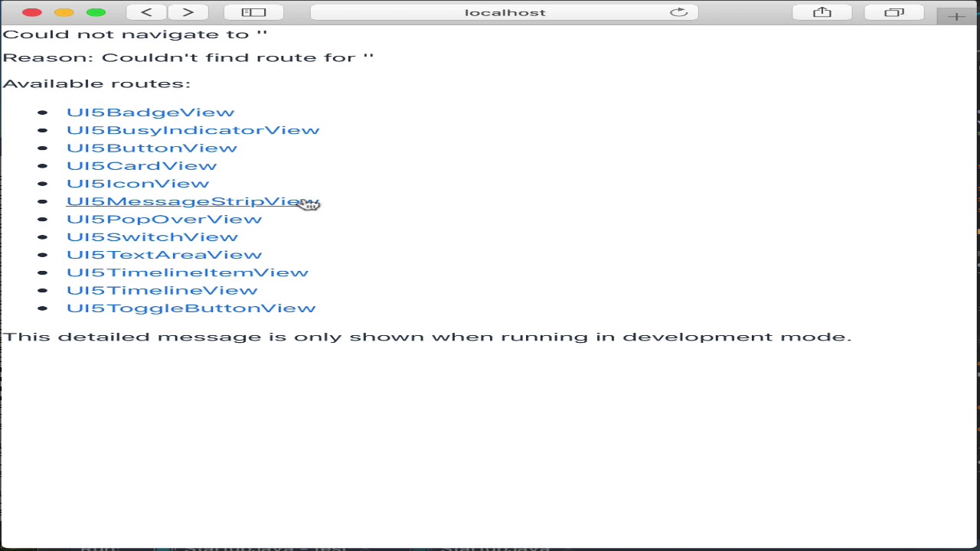Image resolution: width=980 pixels, height=551 pixels.
Task: Go forward with the Safari forward arrow
Action: click(188, 12)
